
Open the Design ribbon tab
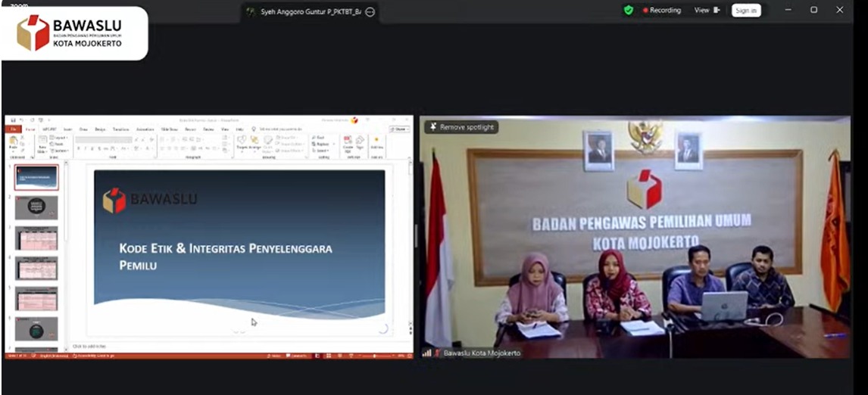[100, 129]
